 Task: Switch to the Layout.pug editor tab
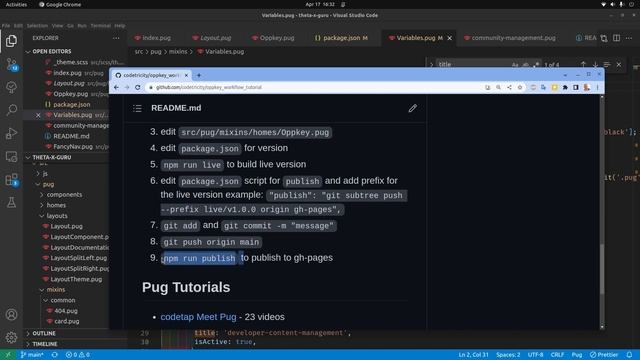212,38
